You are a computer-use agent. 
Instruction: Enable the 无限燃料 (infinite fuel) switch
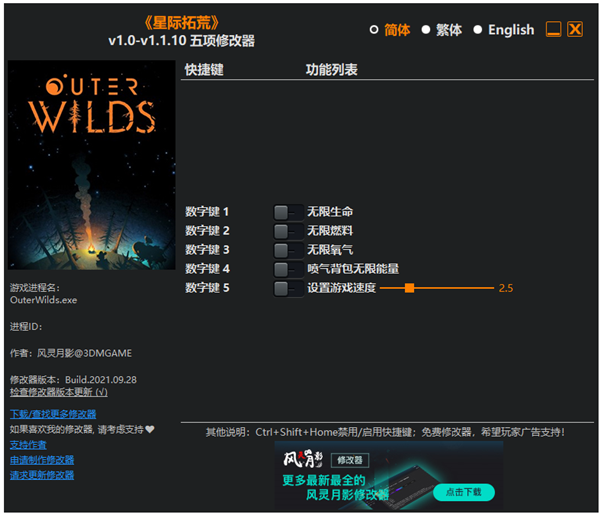288,231
